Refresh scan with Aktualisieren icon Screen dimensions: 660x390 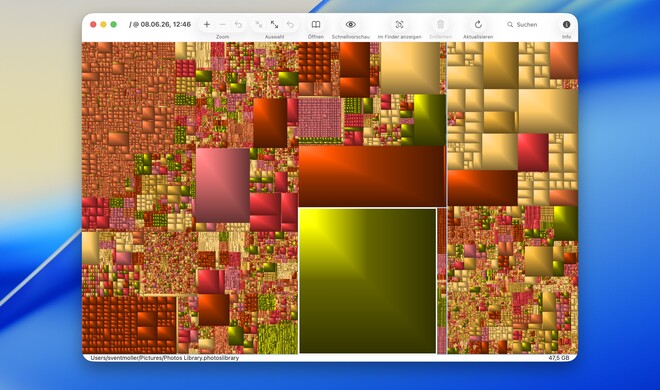(x=478, y=25)
